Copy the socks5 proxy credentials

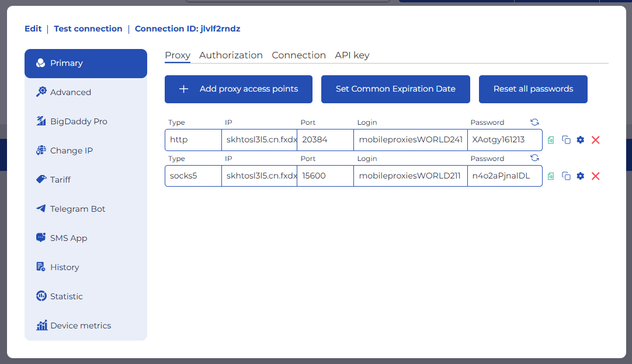click(566, 176)
